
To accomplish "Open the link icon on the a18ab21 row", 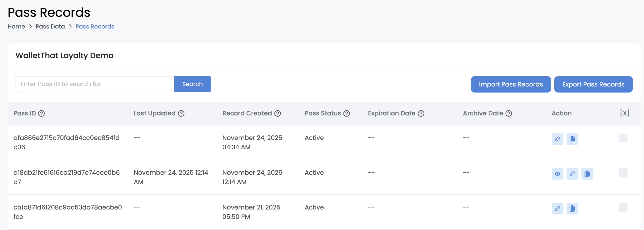I will [x=572, y=174].
